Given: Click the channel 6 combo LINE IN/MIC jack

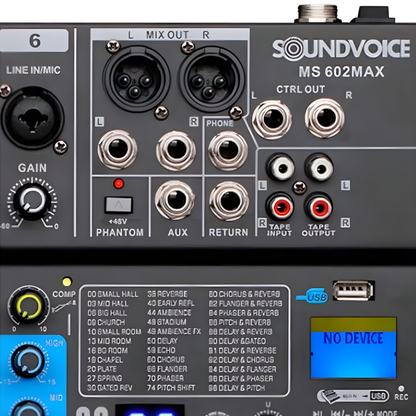Looking at the screenshot, I should click(x=32, y=118).
